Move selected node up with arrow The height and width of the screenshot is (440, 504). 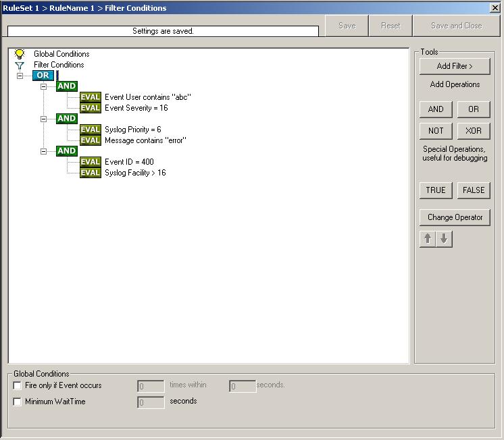click(428, 239)
